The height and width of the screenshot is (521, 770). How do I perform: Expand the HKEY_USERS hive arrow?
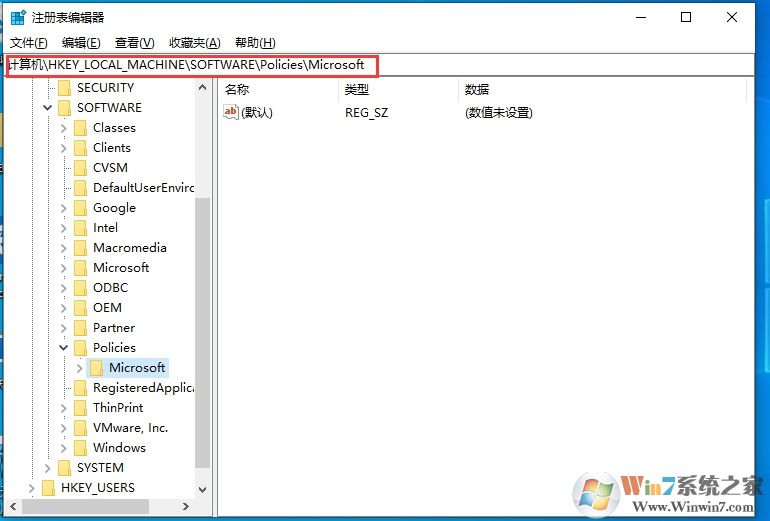click(31, 488)
